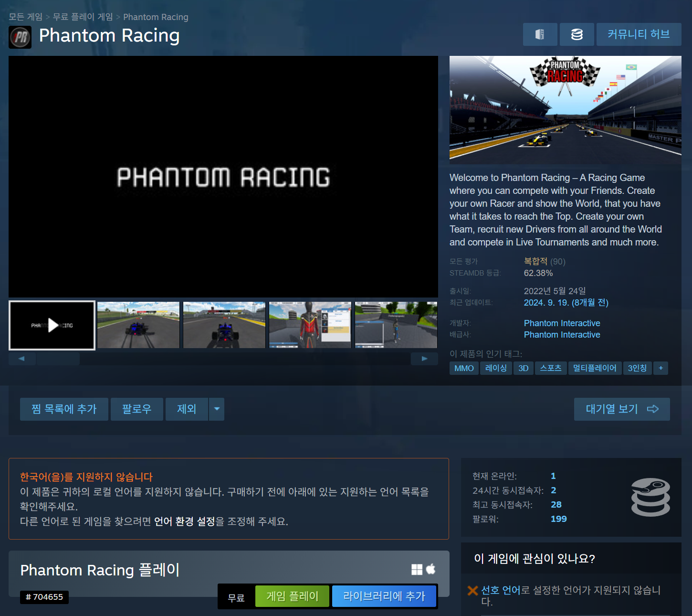Select the 스포츠 tag
Image resolution: width=692 pixels, height=616 pixels.
click(x=551, y=368)
